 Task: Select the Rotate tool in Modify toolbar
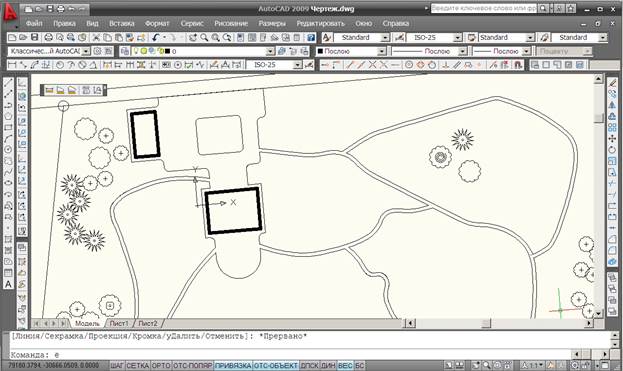coord(612,150)
